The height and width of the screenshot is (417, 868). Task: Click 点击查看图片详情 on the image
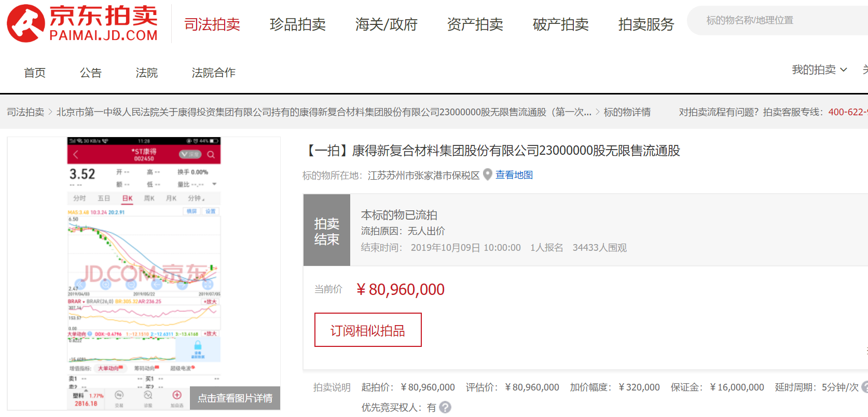click(235, 398)
